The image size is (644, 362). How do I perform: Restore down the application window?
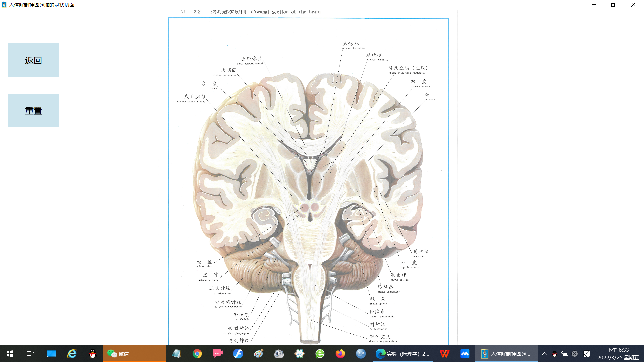[613, 5]
